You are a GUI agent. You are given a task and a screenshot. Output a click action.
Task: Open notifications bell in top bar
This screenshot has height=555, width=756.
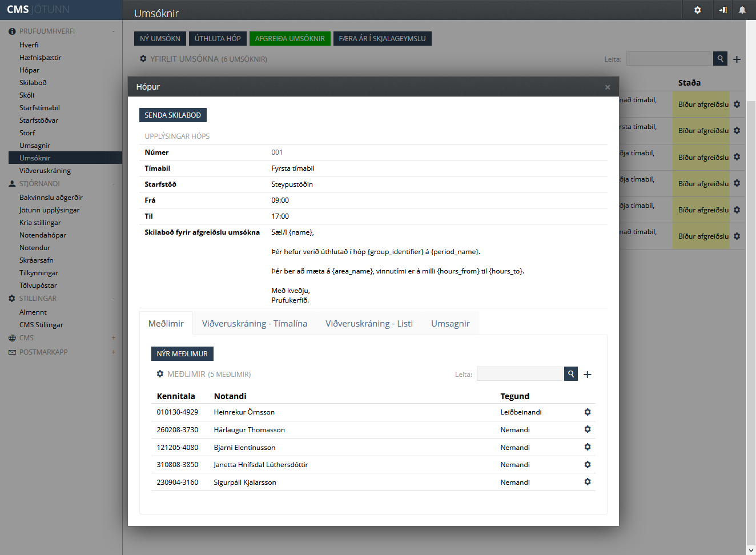742,10
